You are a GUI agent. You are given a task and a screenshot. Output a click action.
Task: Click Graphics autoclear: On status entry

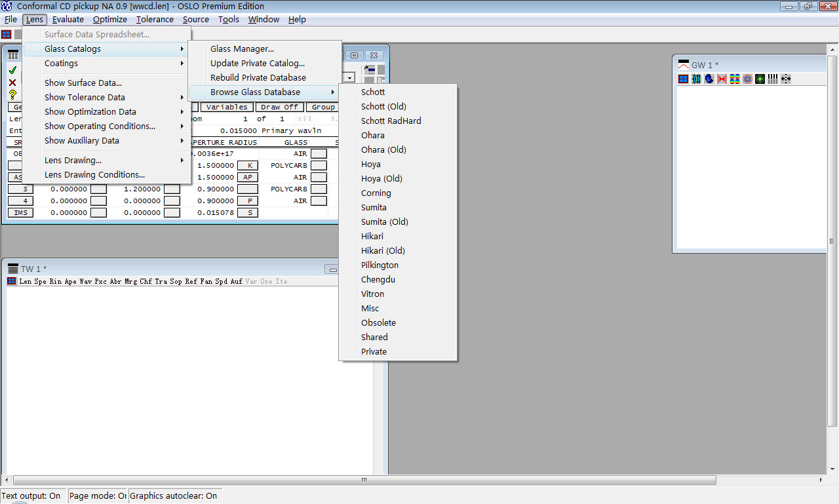click(174, 496)
